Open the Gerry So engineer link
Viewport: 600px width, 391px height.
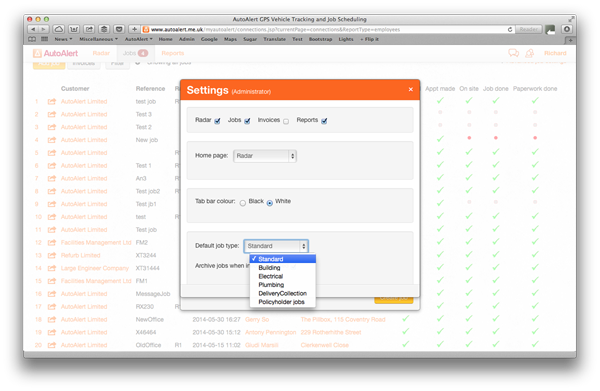[x=257, y=319]
